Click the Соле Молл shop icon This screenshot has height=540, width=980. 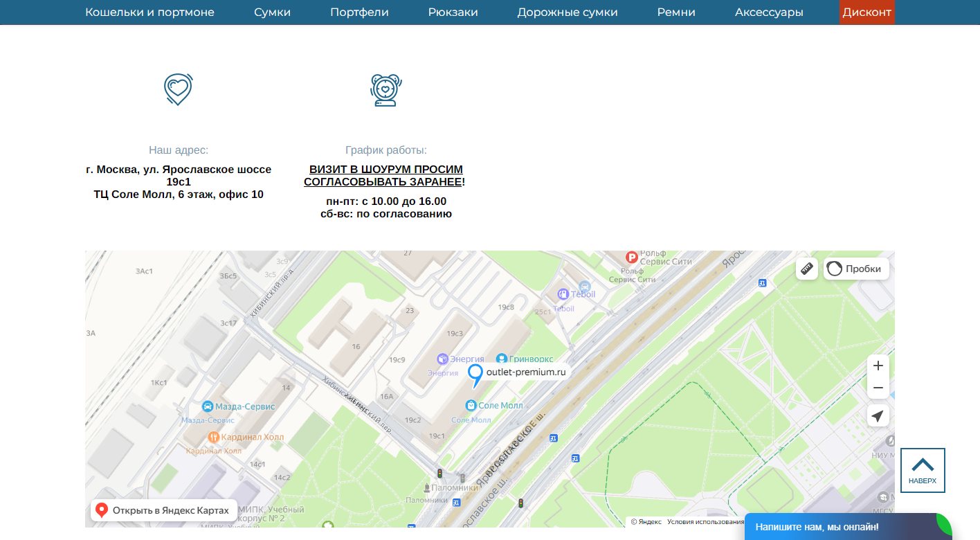pyautogui.click(x=471, y=405)
